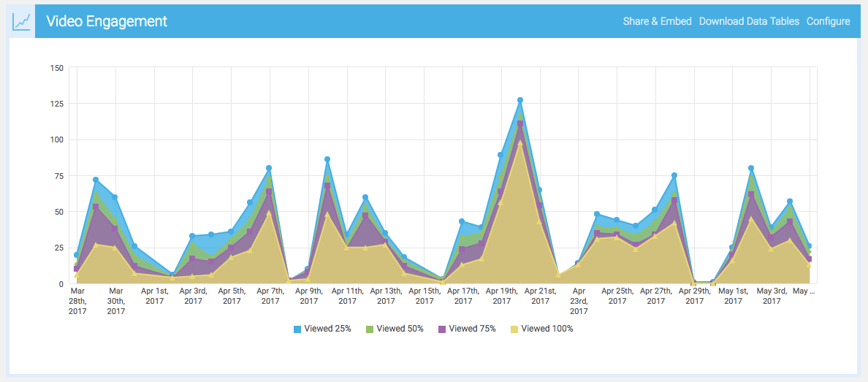The image size is (868, 382).
Task: Click the y-axis value 25
Action: (59, 248)
